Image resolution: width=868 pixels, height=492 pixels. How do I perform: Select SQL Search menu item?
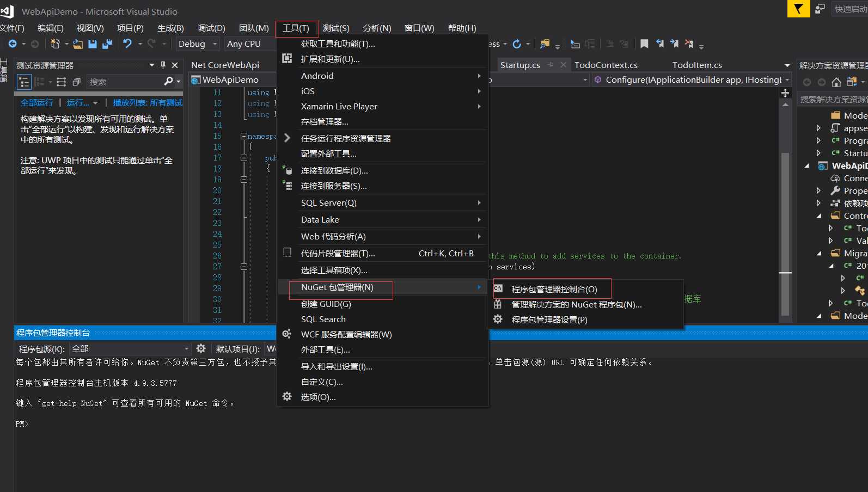pos(383,319)
